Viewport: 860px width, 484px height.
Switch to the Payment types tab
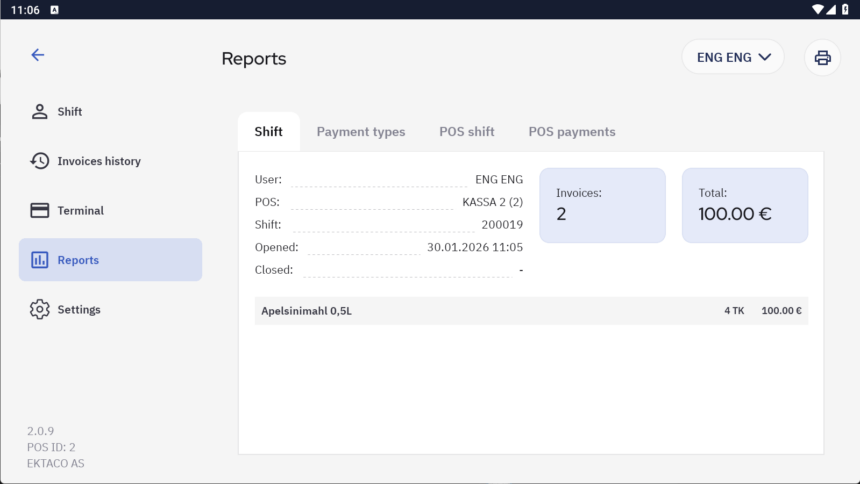point(361,132)
